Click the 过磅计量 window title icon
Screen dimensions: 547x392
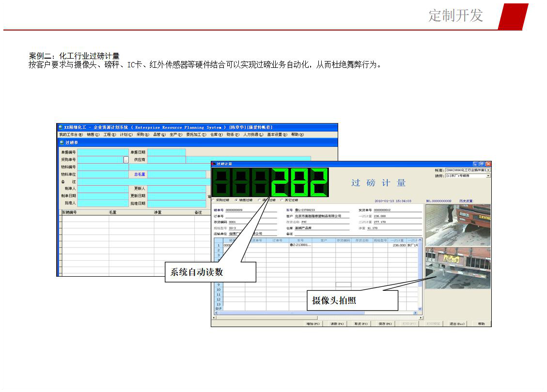[x=214, y=164]
